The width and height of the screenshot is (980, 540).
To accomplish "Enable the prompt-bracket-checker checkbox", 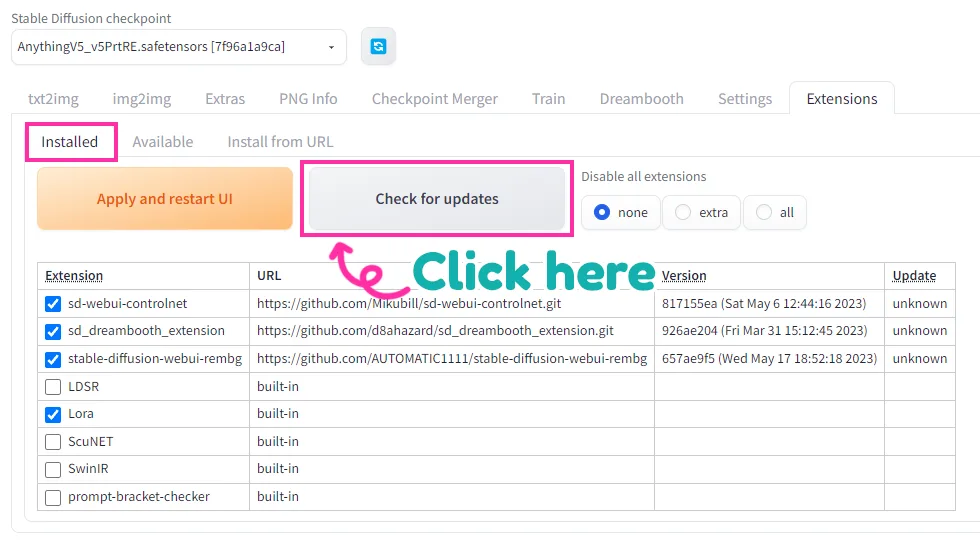I will coord(53,498).
